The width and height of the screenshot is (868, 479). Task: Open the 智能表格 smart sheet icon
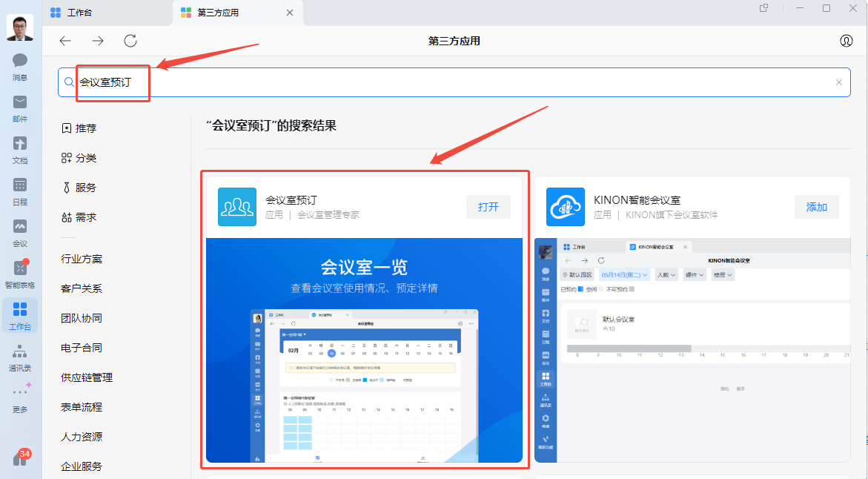(20, 274)
